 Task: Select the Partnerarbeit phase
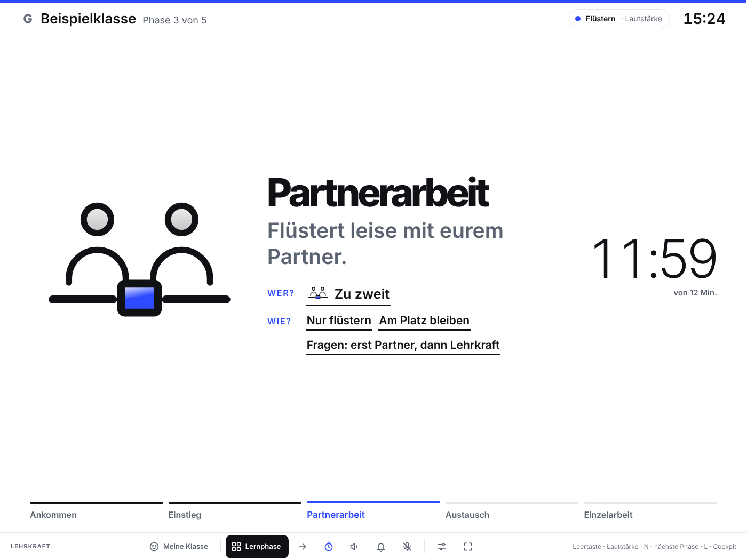tap(373, 511)
